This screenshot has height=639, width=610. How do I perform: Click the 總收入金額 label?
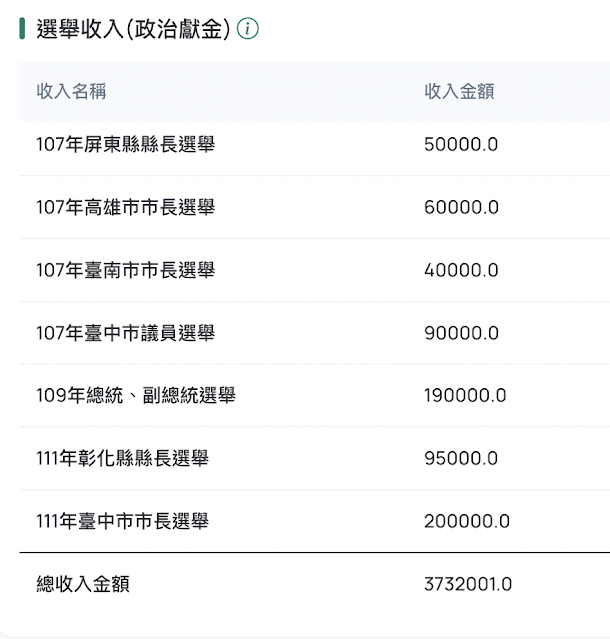83,584
